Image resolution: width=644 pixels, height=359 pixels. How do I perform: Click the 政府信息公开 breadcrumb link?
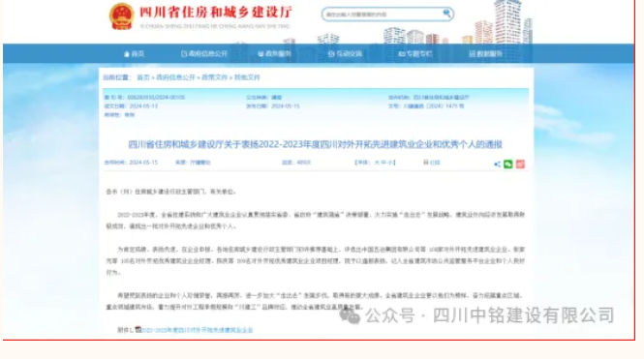pyautogui.click(x=175, y=77)
